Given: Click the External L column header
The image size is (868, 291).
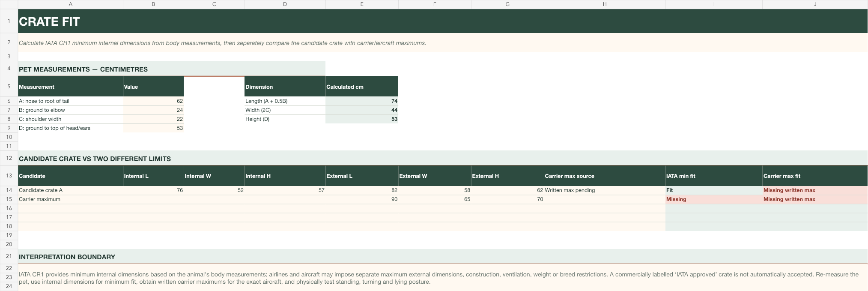Looking at the screenshot, I should click(362, 176).
